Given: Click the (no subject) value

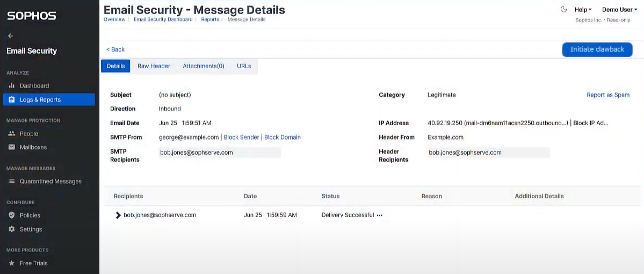Looking at the screenshot, I should coord(175,95).
